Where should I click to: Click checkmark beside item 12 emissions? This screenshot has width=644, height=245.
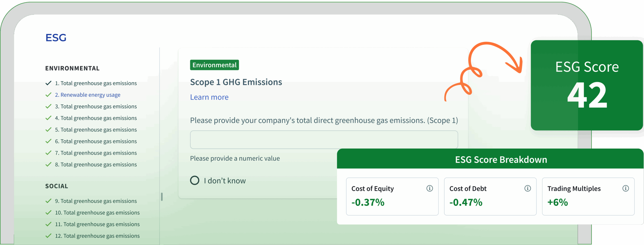[48, 236]
